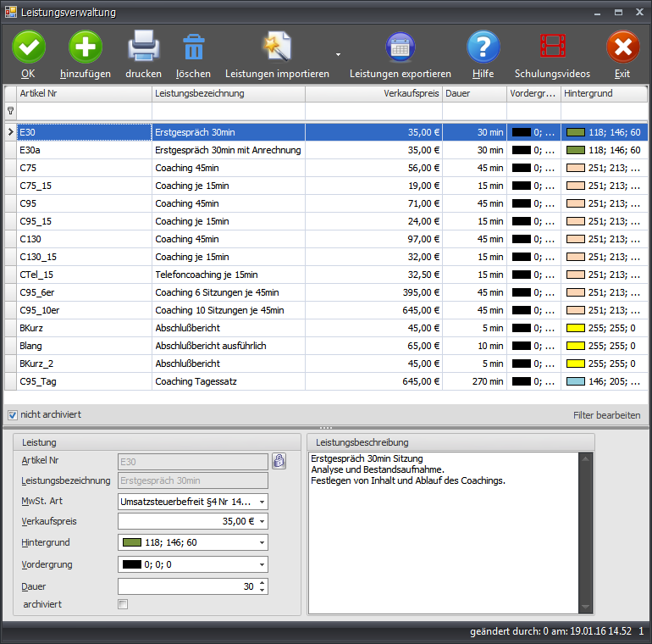The image size is (652, 644).
Task: Open the Leistungen importieren dropdown arrow
Action: point(338,54)
